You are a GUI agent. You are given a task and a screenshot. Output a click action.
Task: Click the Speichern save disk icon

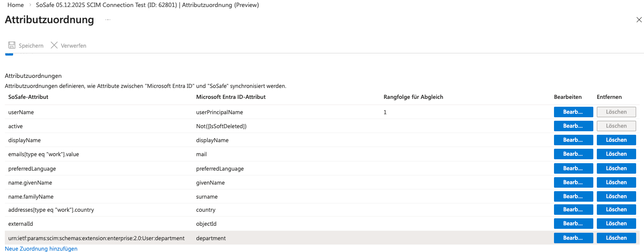(11, 45)
